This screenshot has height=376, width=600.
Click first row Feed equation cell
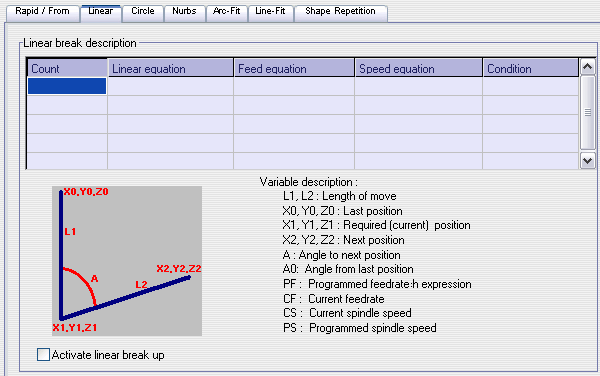[294, 86]
